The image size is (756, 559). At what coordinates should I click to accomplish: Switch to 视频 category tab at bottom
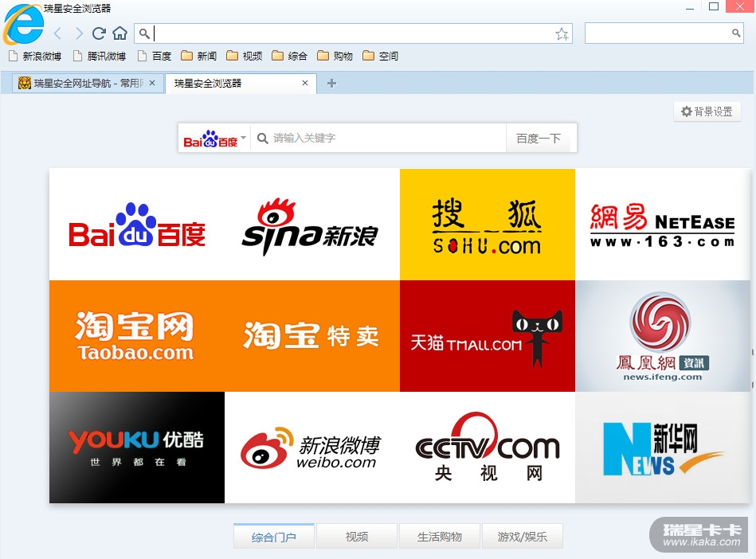click(357, 537)
